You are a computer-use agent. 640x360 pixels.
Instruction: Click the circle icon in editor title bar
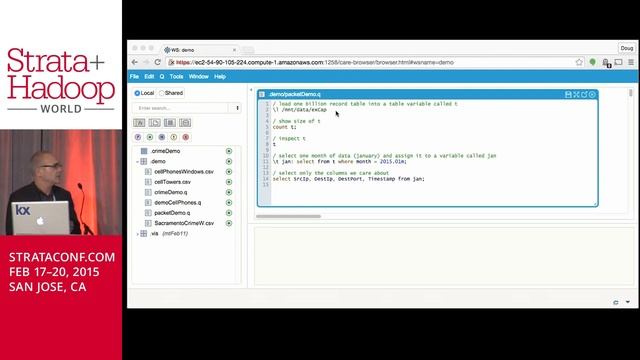tap(592, 94)
